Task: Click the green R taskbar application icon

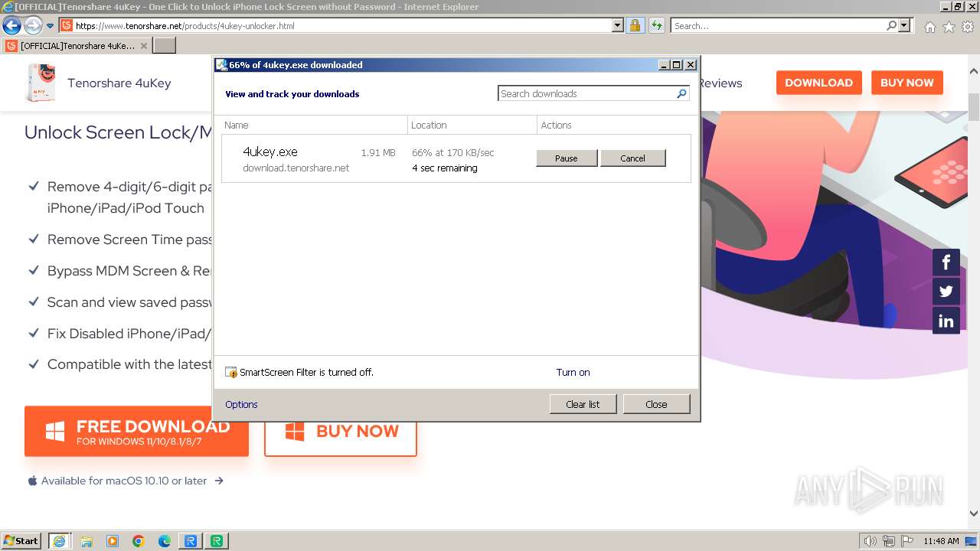Action: tap(217, 541)
